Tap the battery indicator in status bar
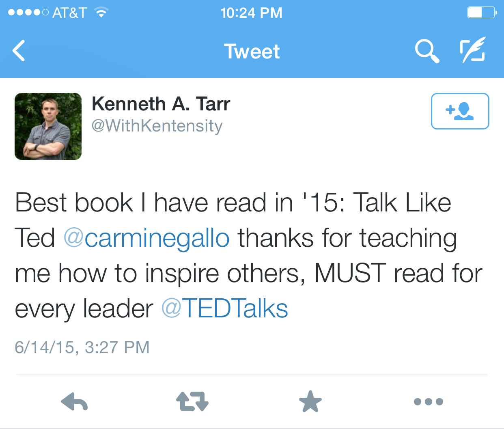Image resolution: width=504 pixels, height=429 pixels. coord(482,13)
